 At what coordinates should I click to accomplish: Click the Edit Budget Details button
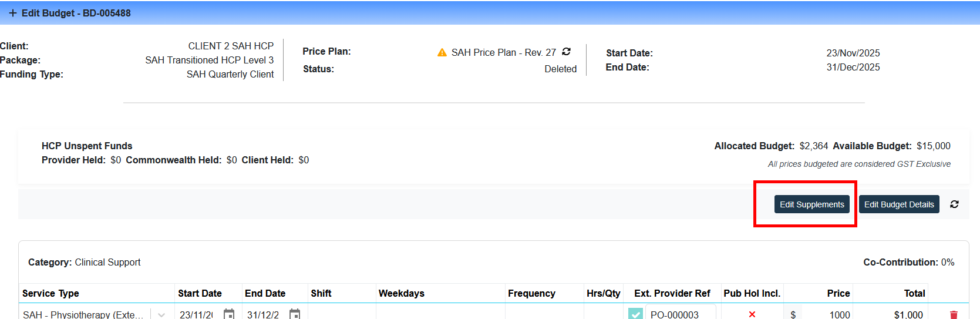pyautogui.click(x=898, y=204)
